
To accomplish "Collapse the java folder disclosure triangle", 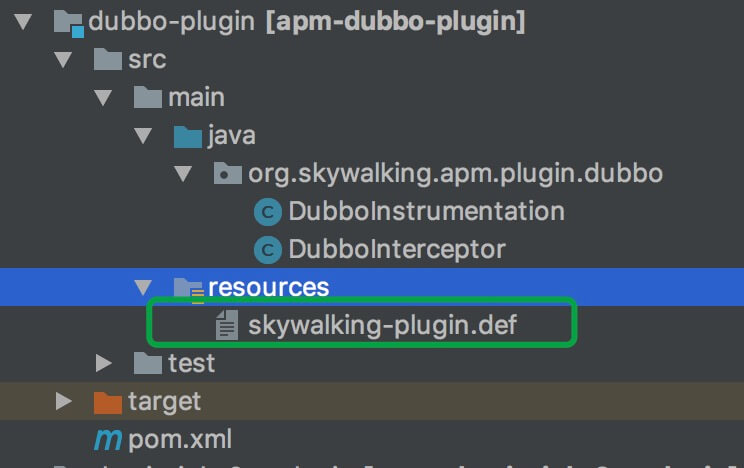I will (x=143, y=136).
